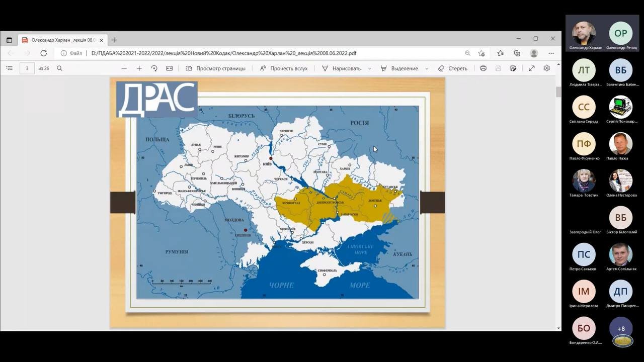Zoom out with the minus icon
This screenshot has height=362, width=644.
(x=124, y=68)
